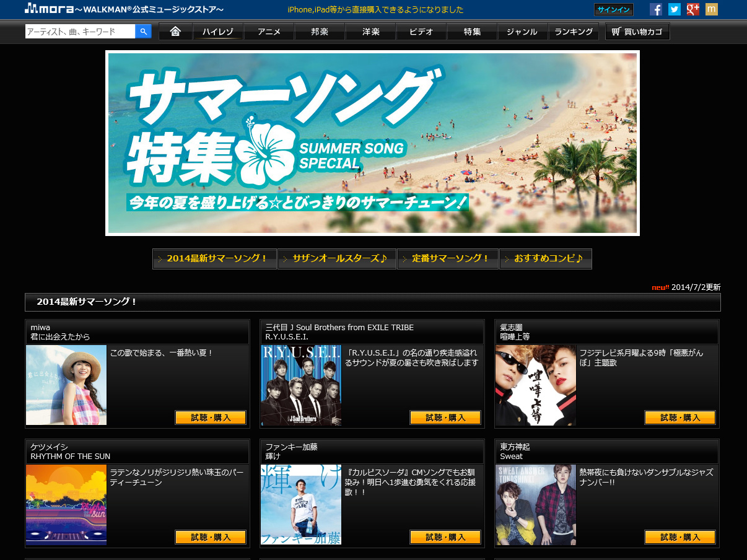Jump to おすすめコンピ section
This screenshot has height=560, width=747.
[546, 259]
